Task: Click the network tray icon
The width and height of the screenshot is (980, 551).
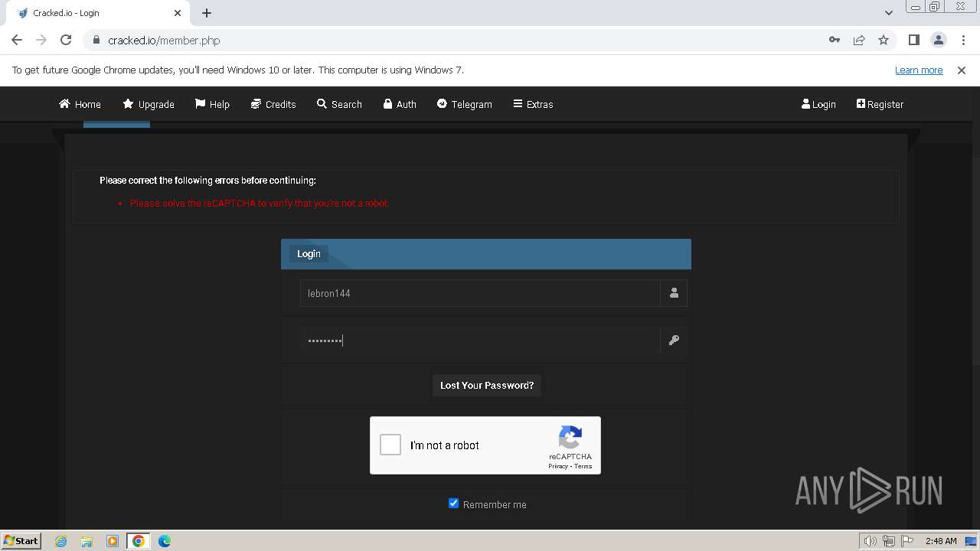Action: point(889,541)
